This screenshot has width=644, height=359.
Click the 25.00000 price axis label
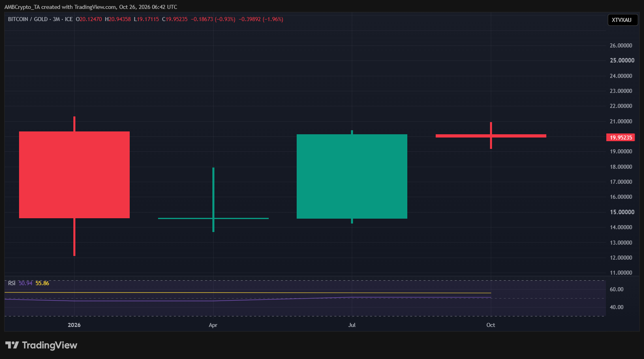coord(622,60)
